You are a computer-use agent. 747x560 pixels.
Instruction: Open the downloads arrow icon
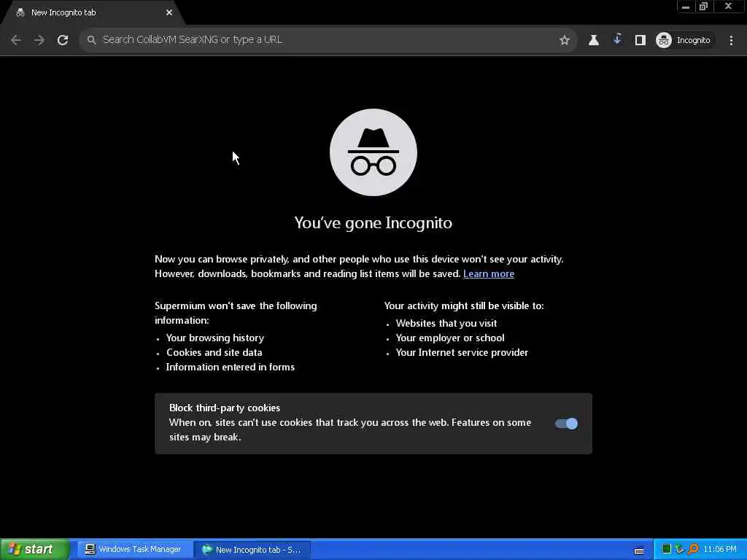pos(617,39)
